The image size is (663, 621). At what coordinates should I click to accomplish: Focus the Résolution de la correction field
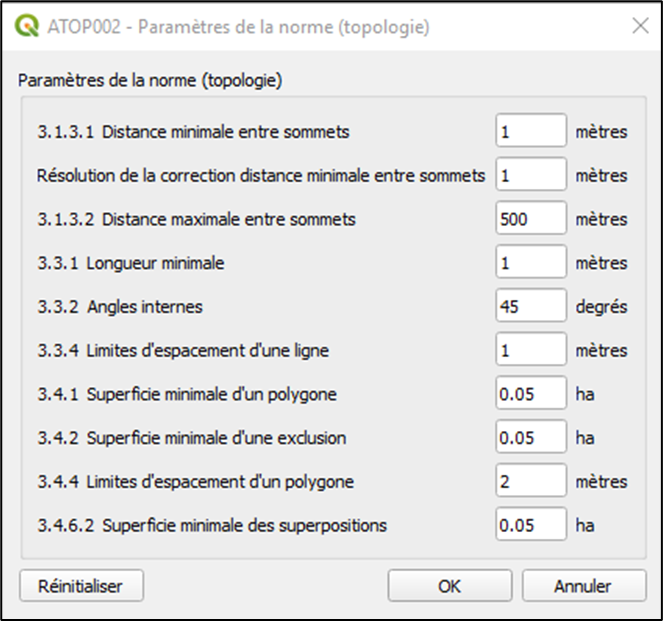[531, 176]
